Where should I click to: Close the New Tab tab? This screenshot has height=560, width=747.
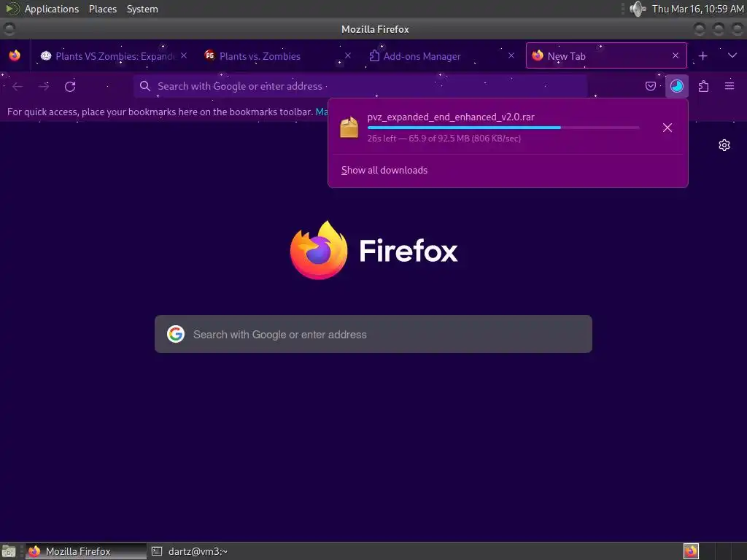click(x=676, y=55)
